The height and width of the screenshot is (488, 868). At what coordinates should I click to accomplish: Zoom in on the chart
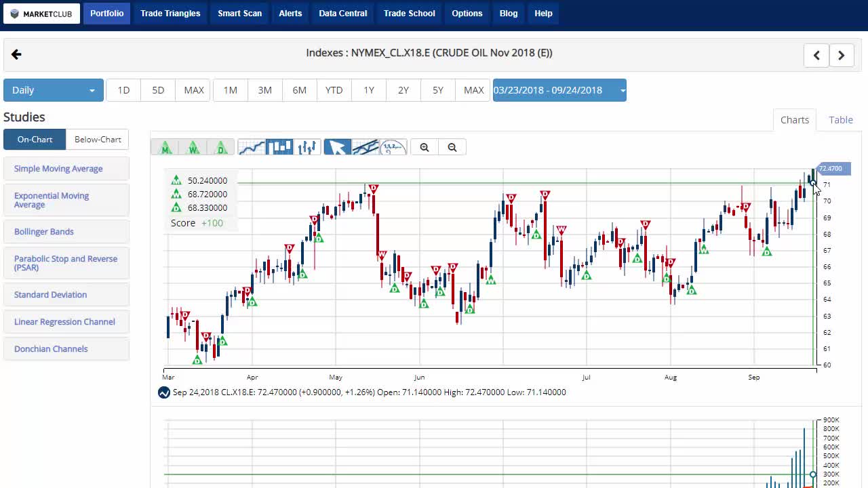[425, 147]
